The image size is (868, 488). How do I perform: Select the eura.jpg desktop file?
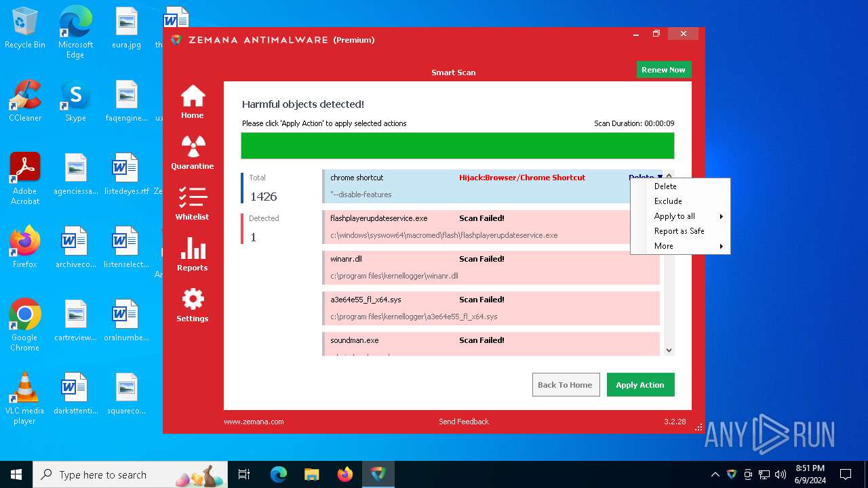pos(126,28)
